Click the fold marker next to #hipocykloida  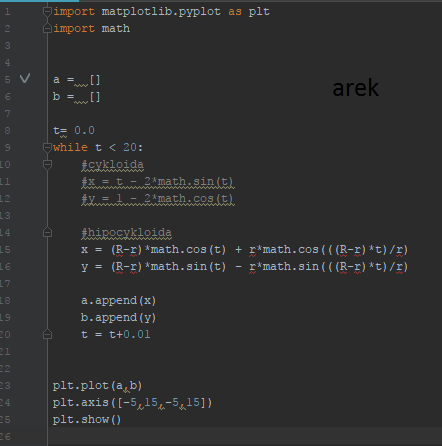[47, 232]
